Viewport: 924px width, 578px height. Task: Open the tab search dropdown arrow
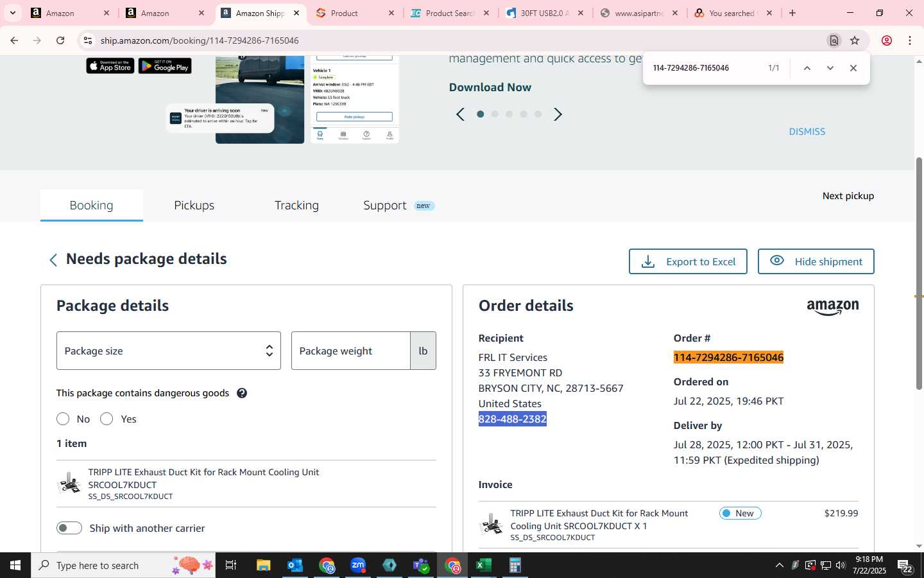(x=13, y=13)
